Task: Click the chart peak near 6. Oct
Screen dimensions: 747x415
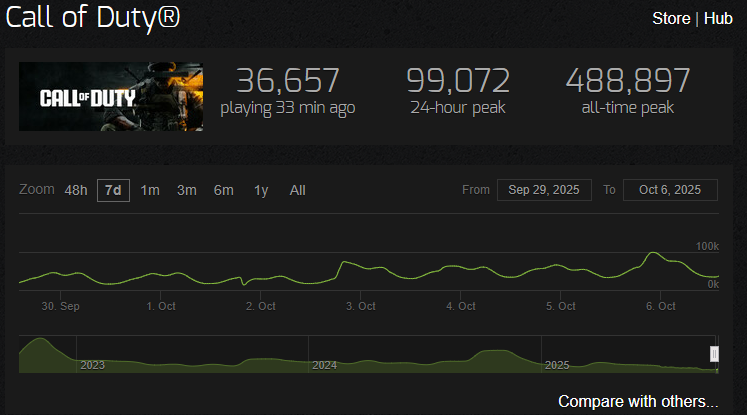Action: pyautogui.click(x=654, y=253)
